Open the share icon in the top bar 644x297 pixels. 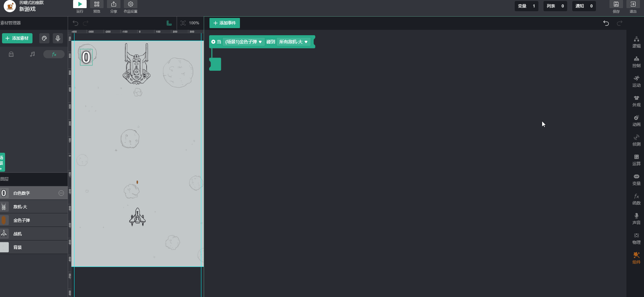pos(114,4)
